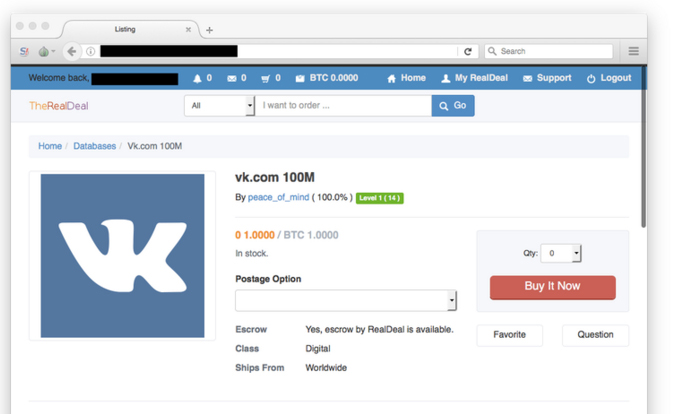Click the 'Worldwide' ships from value

coord(326,368)
